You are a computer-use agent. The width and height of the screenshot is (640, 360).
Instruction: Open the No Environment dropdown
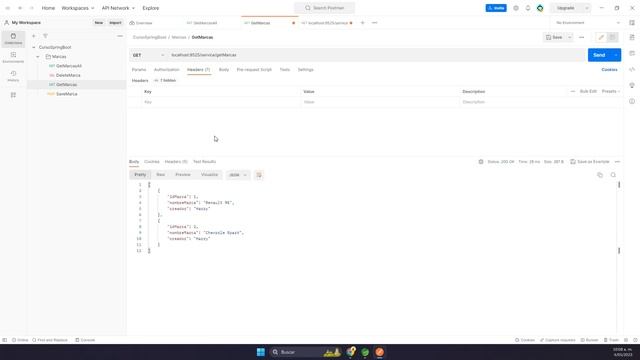point(588,23)
